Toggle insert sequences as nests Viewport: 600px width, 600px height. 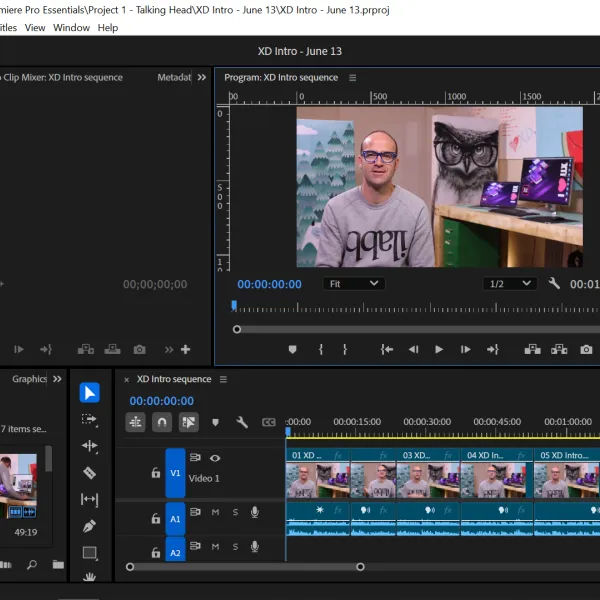135,422
